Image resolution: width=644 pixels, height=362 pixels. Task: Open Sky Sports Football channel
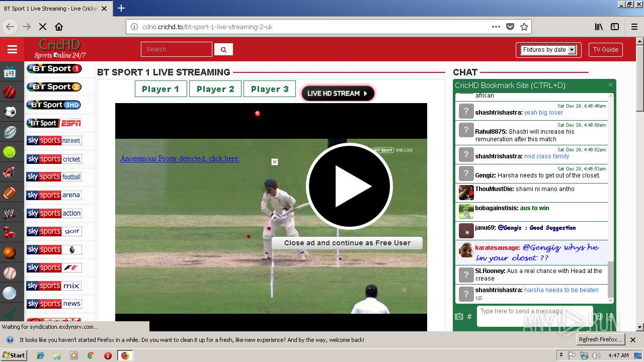[x=54, y=177]
